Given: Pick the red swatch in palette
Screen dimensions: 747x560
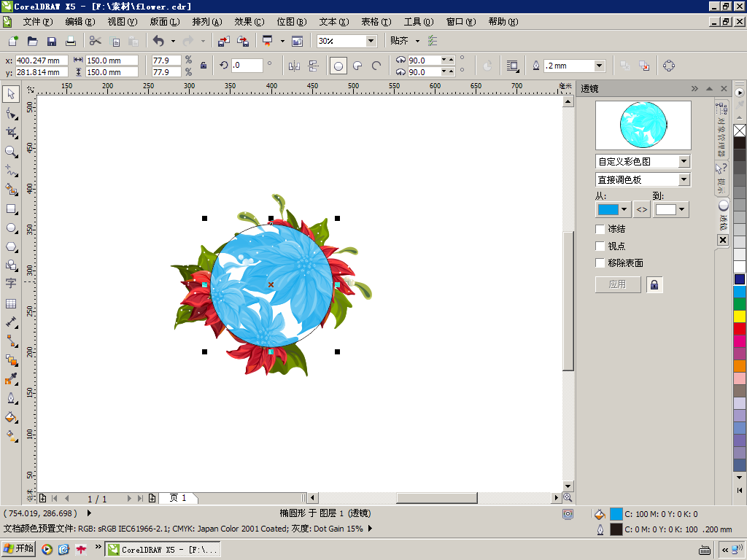Looking at the screenshot, I should [x=740, y=329].
